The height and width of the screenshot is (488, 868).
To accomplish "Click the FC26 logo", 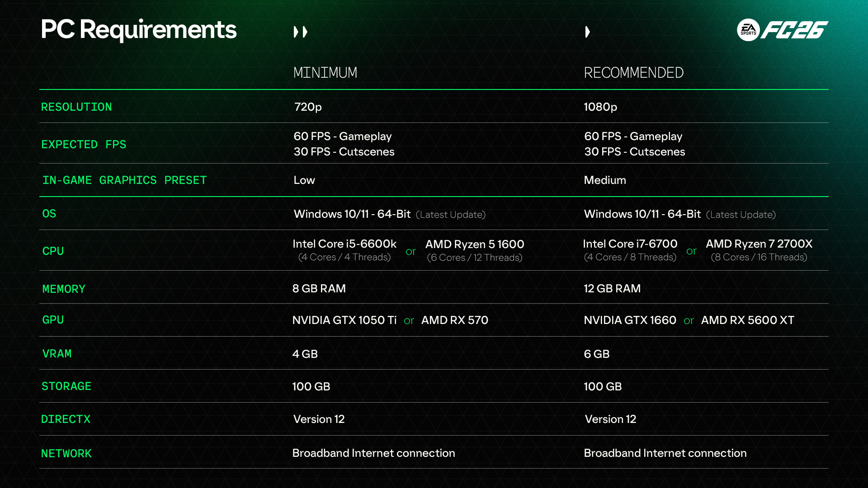I will tap(794, 30).
